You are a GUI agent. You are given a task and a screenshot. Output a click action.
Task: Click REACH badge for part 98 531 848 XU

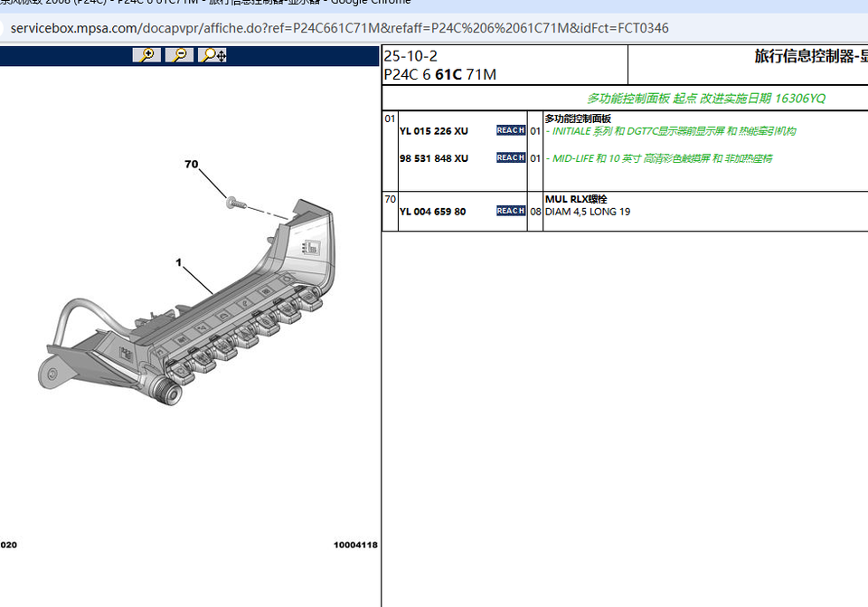510,158
